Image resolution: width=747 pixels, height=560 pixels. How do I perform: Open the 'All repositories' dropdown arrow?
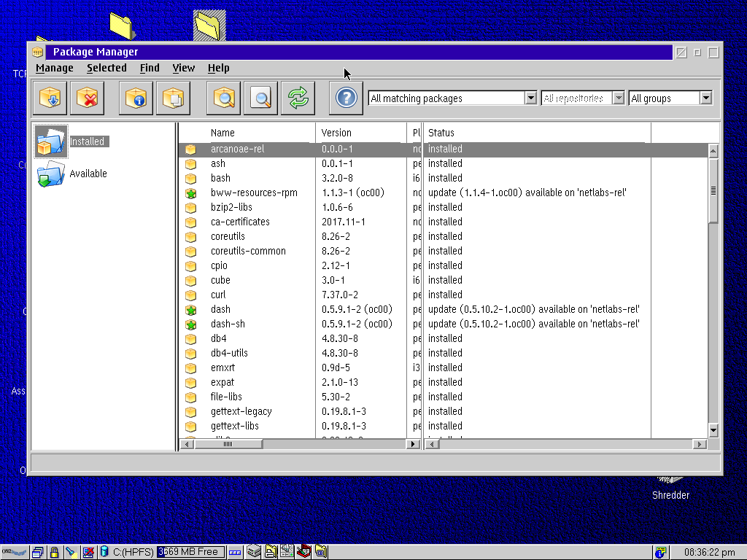(619, 98)
